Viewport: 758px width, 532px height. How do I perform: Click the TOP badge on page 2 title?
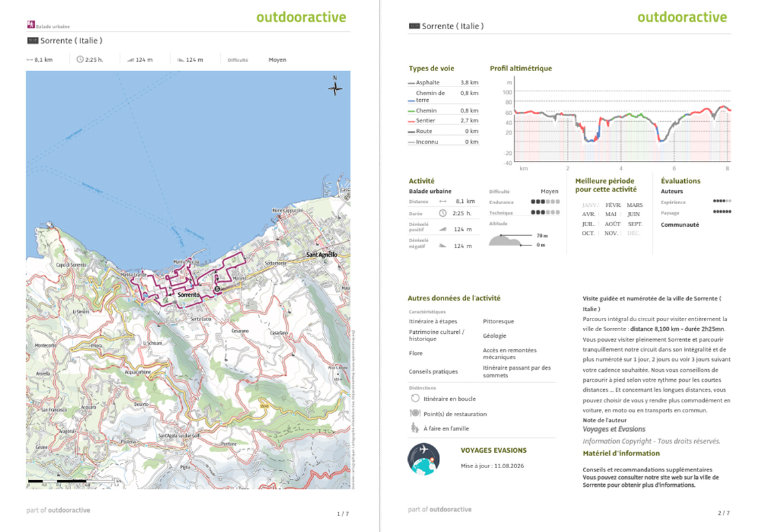[414, 26]
